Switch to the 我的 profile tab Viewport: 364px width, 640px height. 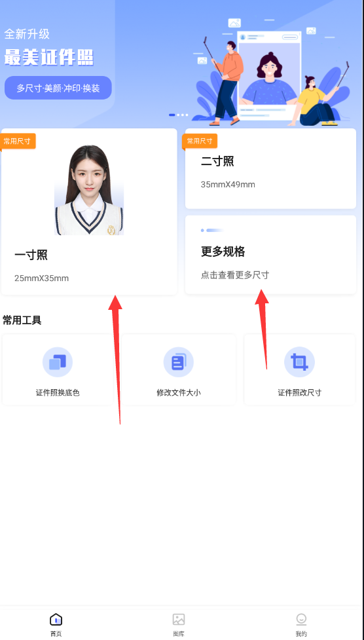[301, 625]
